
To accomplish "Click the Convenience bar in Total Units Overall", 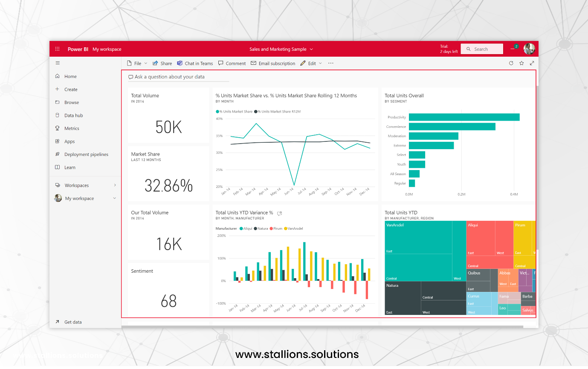I will point(452,127).
